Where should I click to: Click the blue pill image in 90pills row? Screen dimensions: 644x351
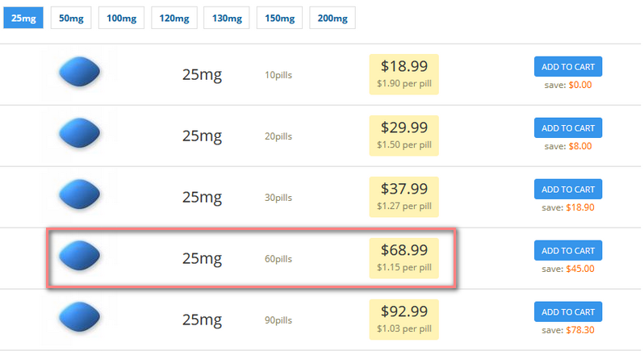(x=79, y=317)
